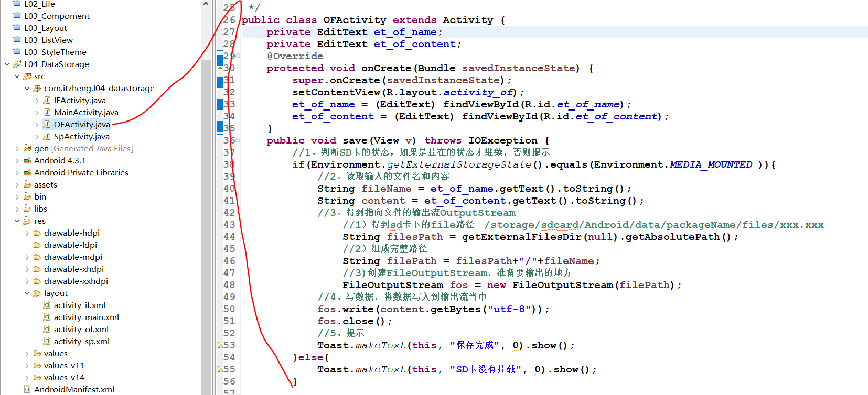This screenshot has width=868, height=395.
Task: Click the OFActivity.java file icon
Action: pyautogui.click(x=47, y=124)
